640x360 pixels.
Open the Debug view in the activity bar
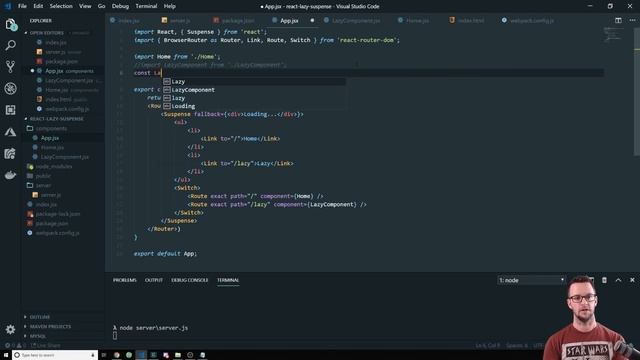pos(10,88)
